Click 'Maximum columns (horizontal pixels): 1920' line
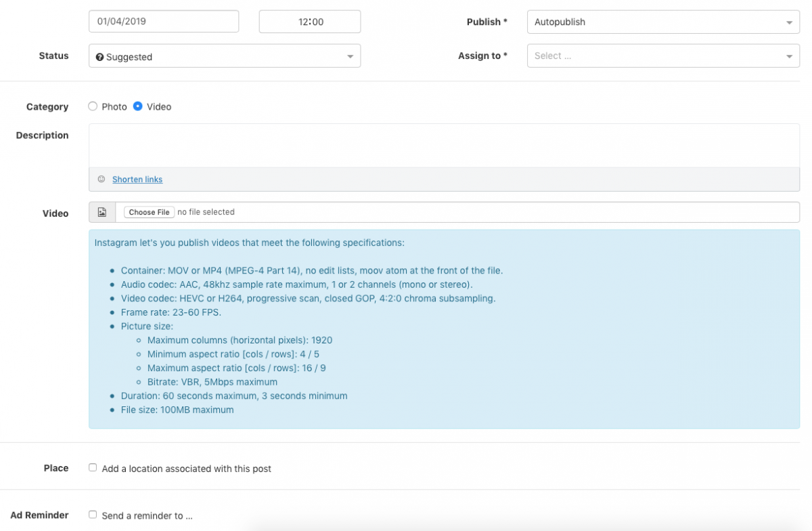Screen dimensions: 812x531 click(x=240, y=340)
